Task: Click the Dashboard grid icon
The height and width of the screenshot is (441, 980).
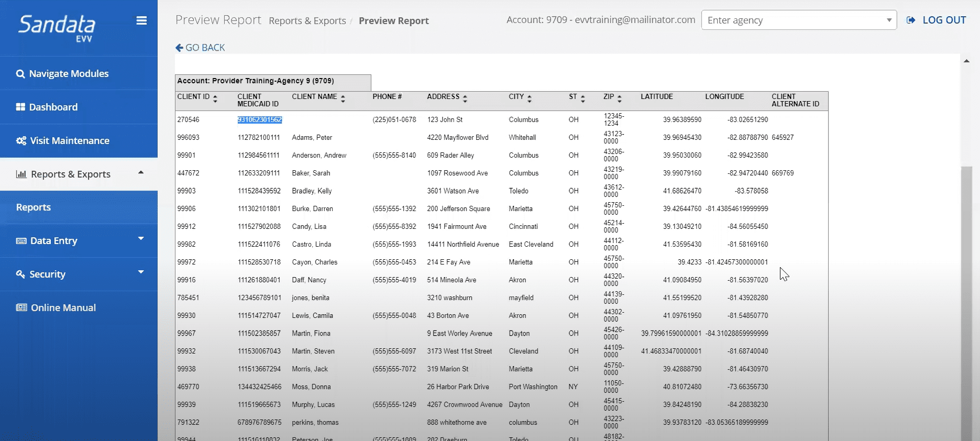Action: coord(20,107)
